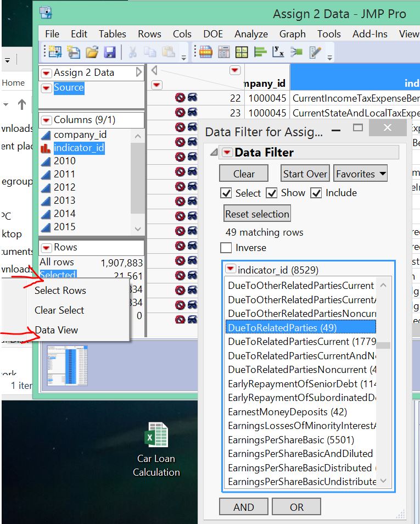The width and height of the screenshot is (420, 524).
Task: Select DueToRelatedParties (49) list item
Action: (301, 327)
